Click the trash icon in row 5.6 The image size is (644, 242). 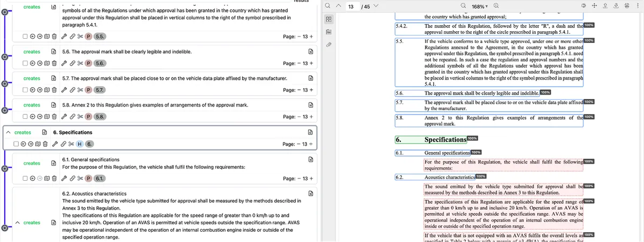coord(53,63)
